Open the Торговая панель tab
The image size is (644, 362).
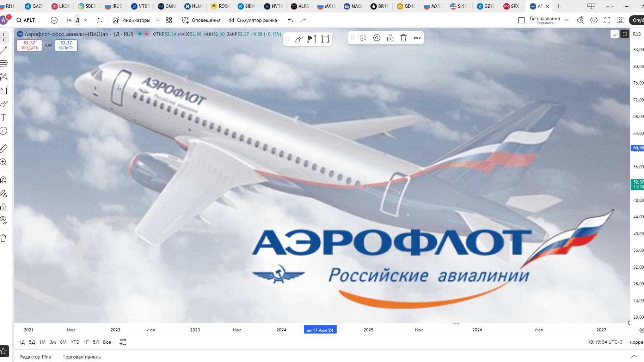pyautogui.click(x=82, y=357)
